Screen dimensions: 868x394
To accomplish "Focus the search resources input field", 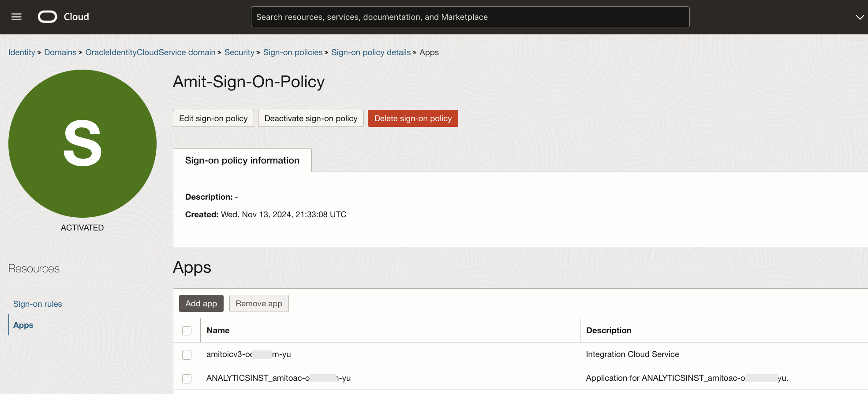I will tap(470, 17).
